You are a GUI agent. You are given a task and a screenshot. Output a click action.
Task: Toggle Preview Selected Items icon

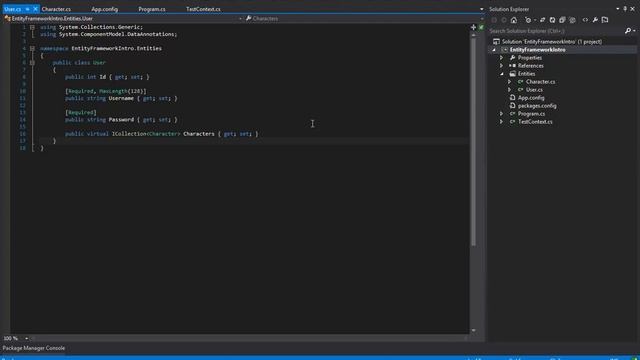pos(605,20)
